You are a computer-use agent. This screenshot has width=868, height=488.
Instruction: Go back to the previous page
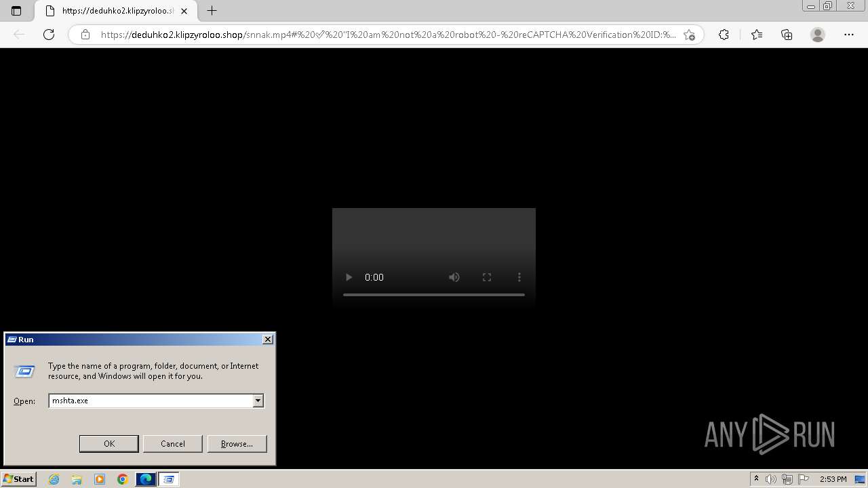pyautogui.click(x=19, y=35)
